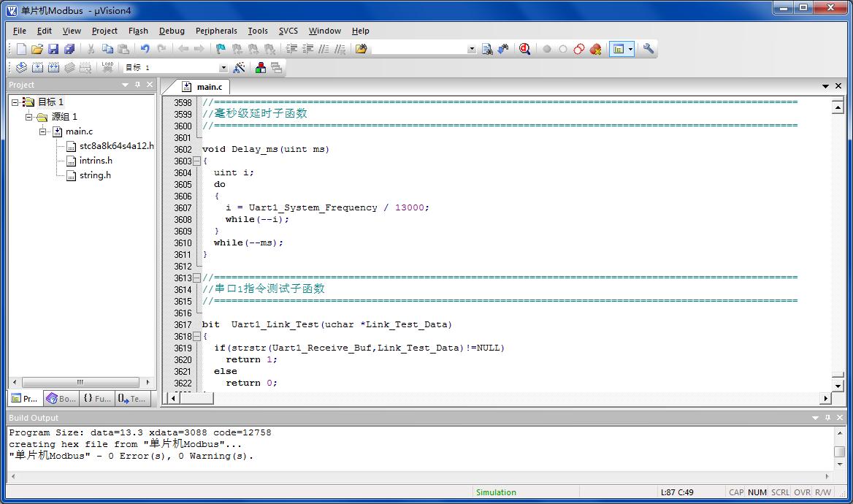Indent the selected lines
The width and height of the screenshot is (853, 504).
pos(292,49)
